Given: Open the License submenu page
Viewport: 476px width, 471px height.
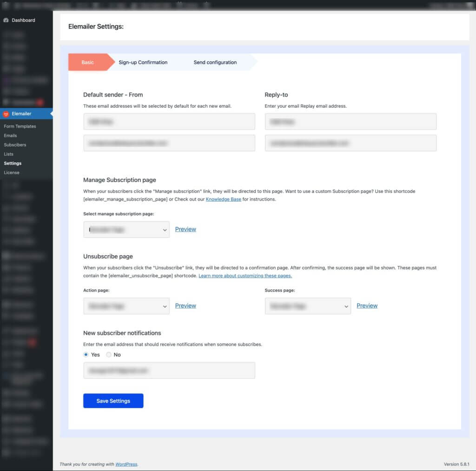Looking at the screenshot, I should [12, 173].
